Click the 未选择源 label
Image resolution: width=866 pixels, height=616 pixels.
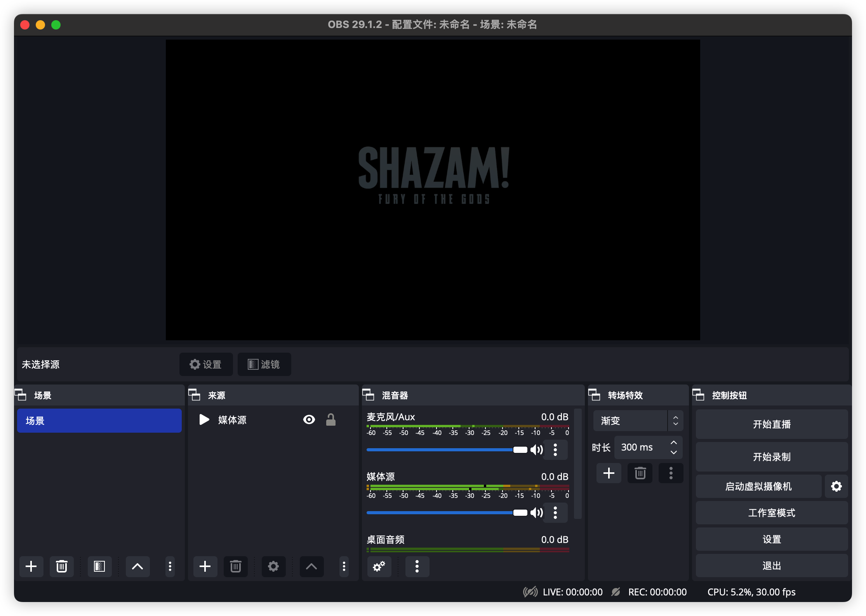tap(40, 364)
